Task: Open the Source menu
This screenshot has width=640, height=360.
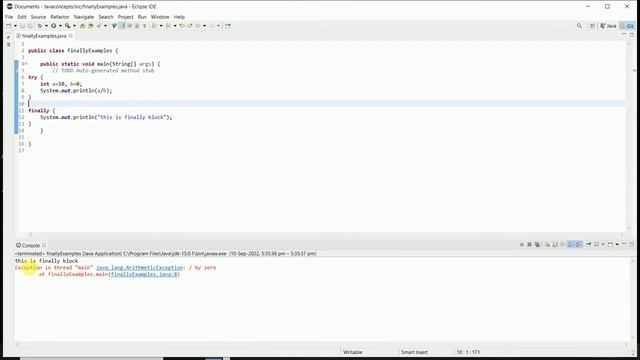Action: (38, 17)
